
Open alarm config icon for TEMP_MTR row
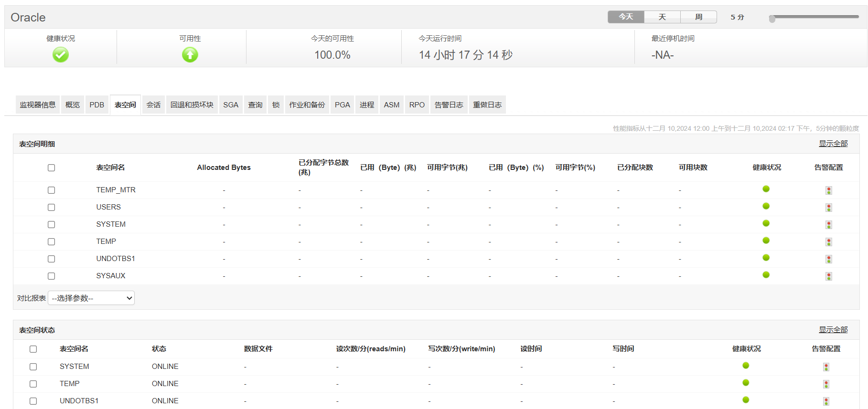tap(829, 190)
